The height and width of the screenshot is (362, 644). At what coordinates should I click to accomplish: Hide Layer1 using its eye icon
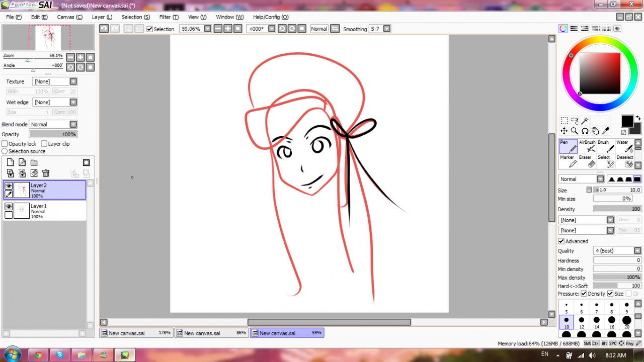coord(9,207)
